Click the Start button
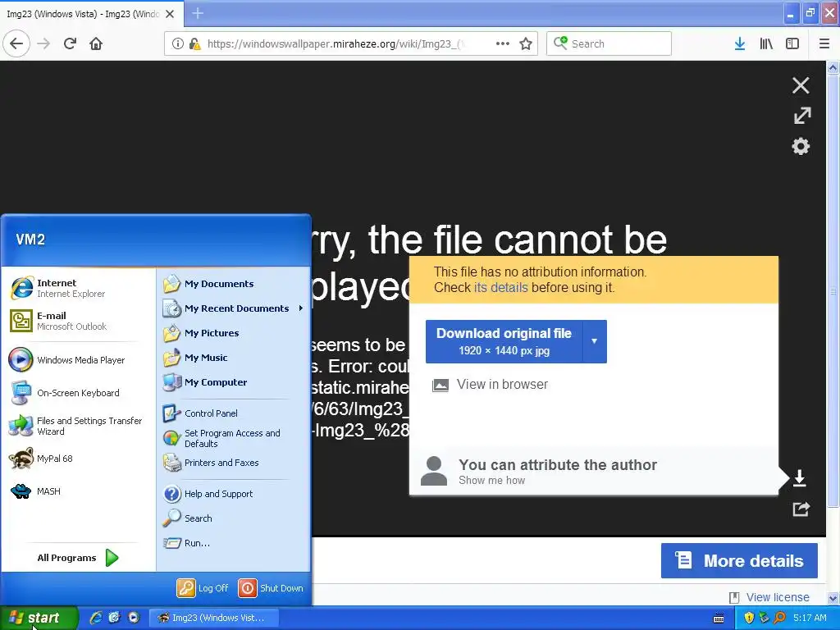The width and height of the screenshot is (840, 630). click(39, 618)
